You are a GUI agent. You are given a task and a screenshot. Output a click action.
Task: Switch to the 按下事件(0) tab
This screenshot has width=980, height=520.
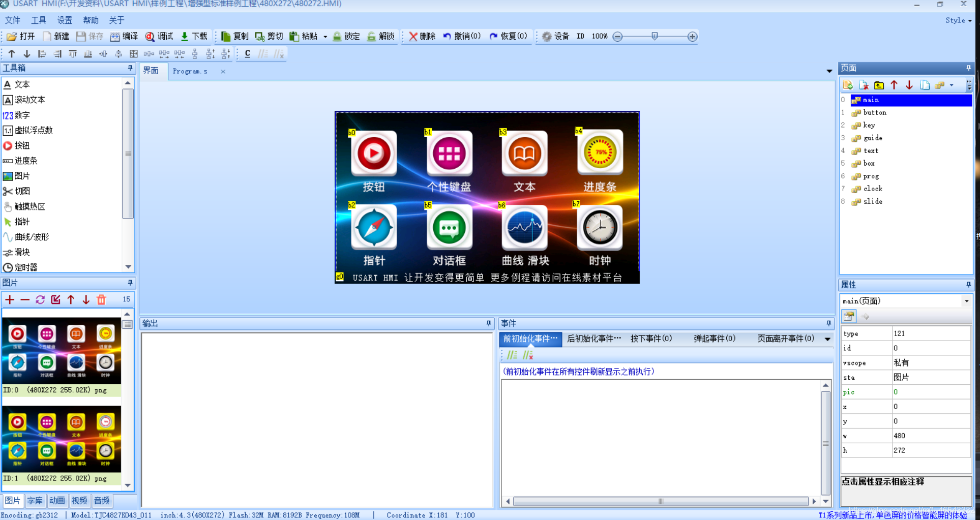[651, 339]
